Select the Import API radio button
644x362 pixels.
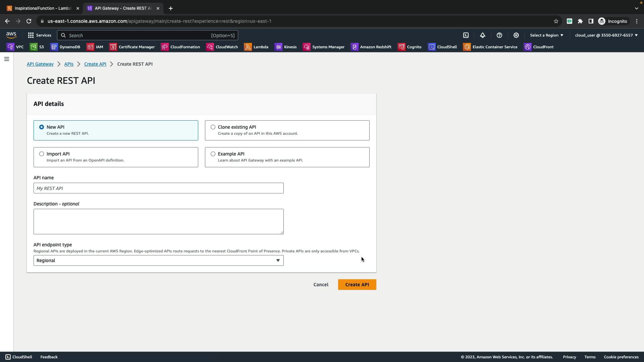point(42,154)
